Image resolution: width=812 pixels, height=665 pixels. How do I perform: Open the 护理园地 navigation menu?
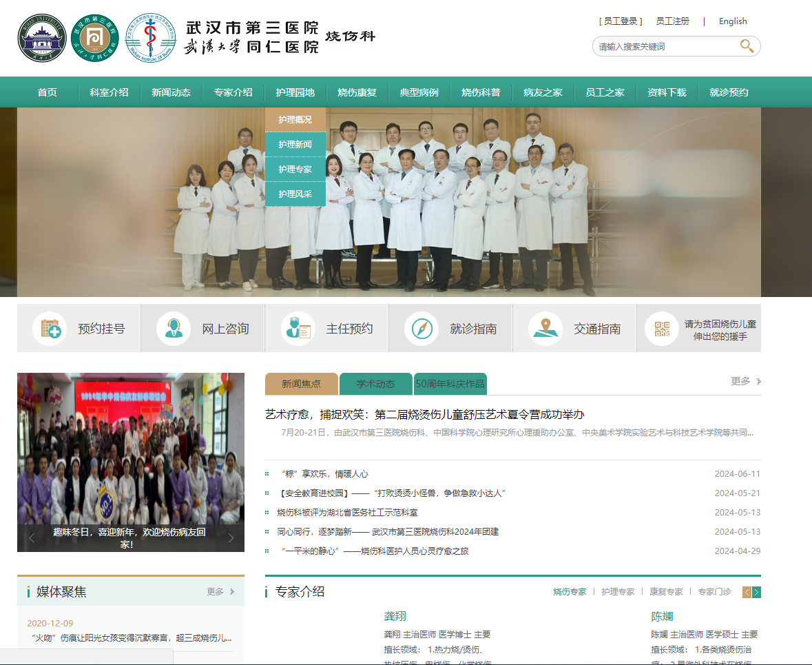tap(295, 92)
